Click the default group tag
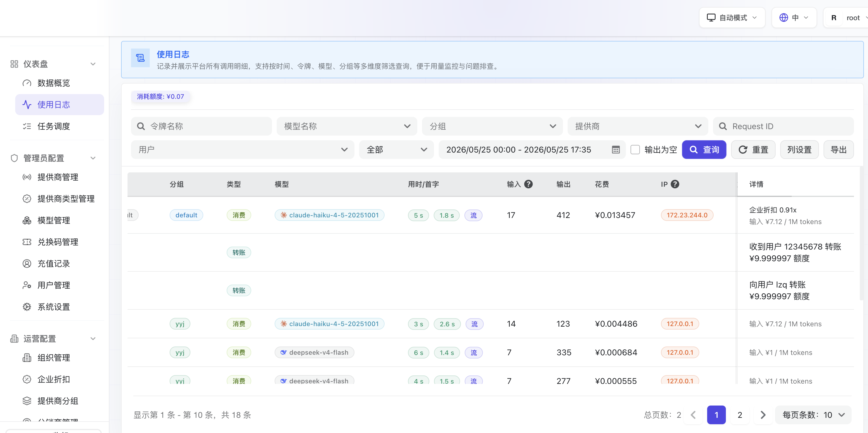This screenshot has height=433, width=868. coord(186,215)
